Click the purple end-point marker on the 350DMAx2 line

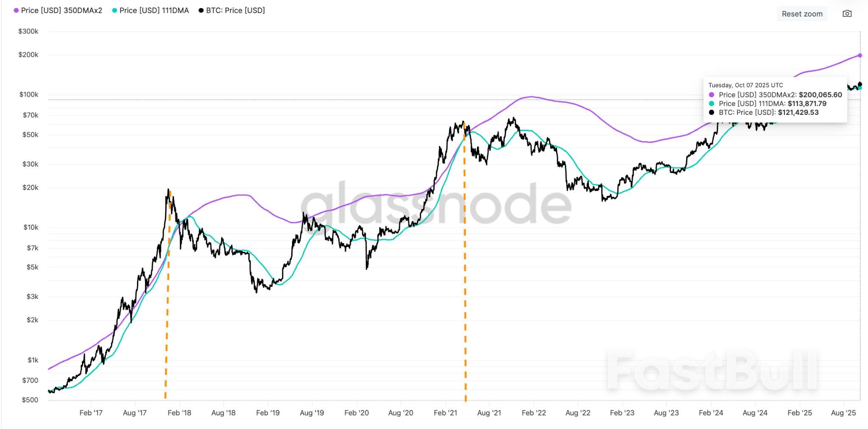click(860, 56)
